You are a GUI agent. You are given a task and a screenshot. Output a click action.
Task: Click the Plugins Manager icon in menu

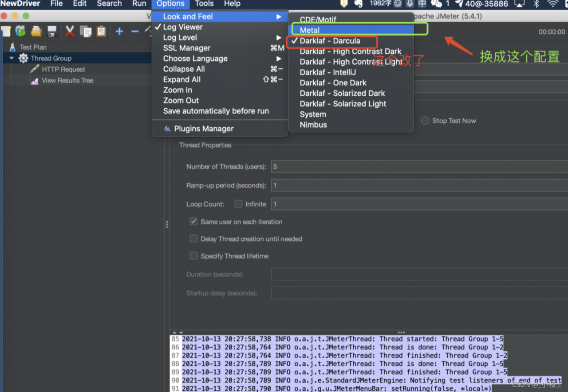coord(167,129)
